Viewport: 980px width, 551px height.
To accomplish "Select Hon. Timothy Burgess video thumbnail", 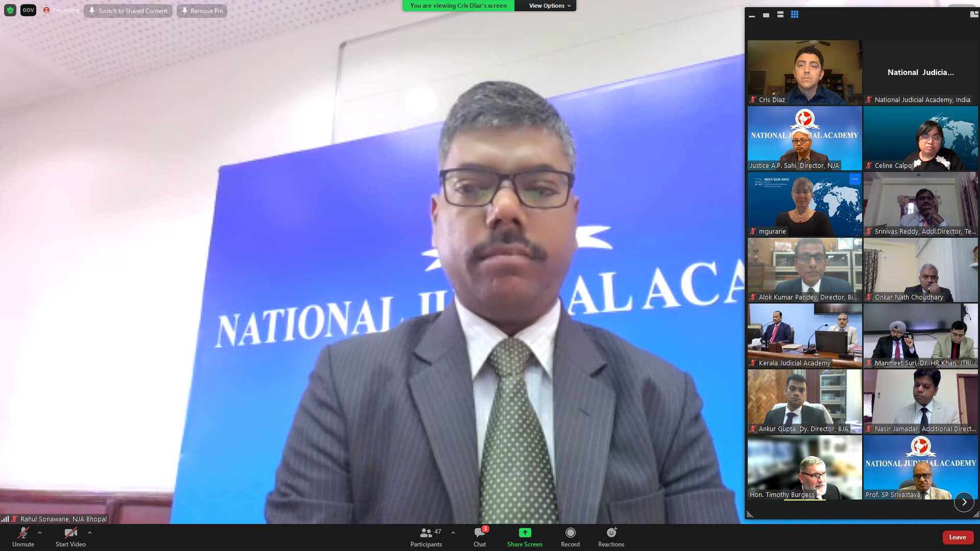I will click(805, 467).
